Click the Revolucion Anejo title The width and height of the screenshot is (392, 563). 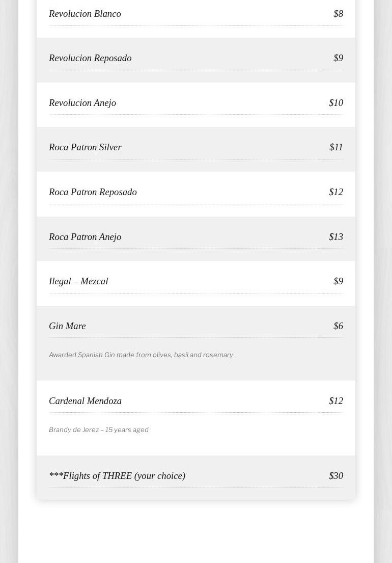[x=82, y=103]
